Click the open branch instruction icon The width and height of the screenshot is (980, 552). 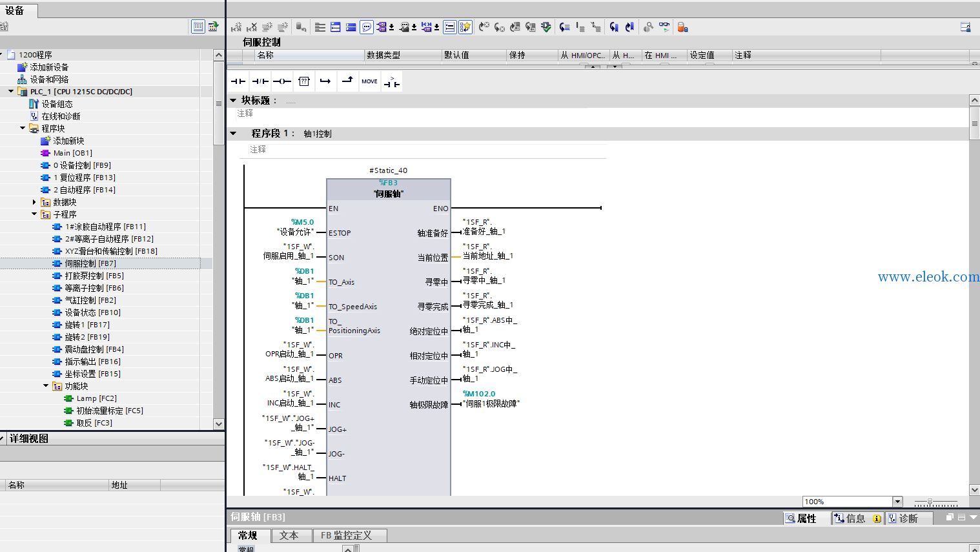tap(325, 81)
